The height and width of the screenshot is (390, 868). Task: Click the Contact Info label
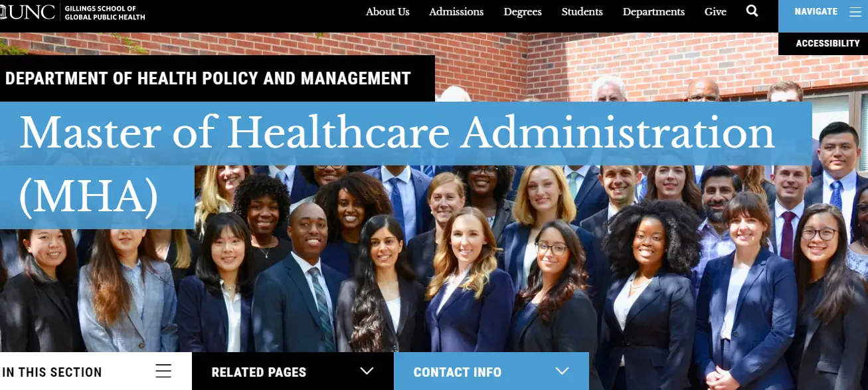pyautogui.click(x=458, y=372)
